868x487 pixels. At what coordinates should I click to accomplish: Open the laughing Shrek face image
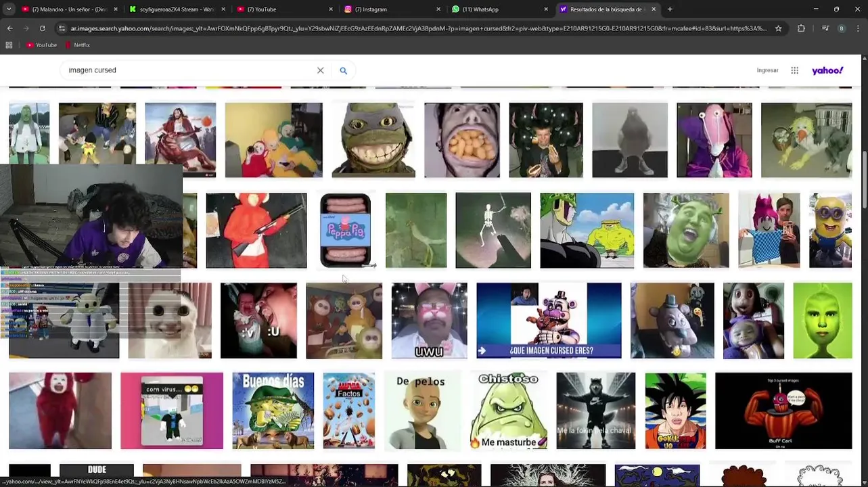(x=686, y=231)
